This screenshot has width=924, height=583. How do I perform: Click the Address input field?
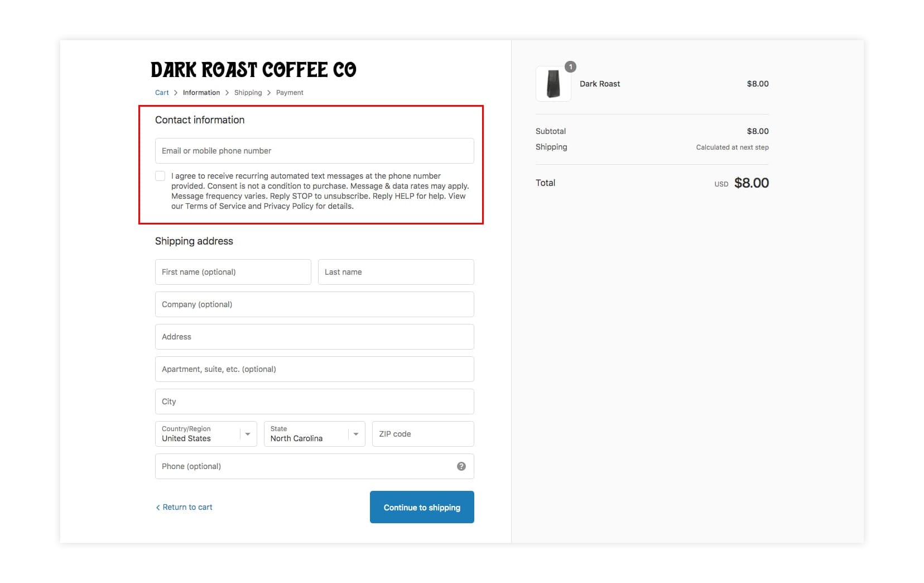click(314, 337)
